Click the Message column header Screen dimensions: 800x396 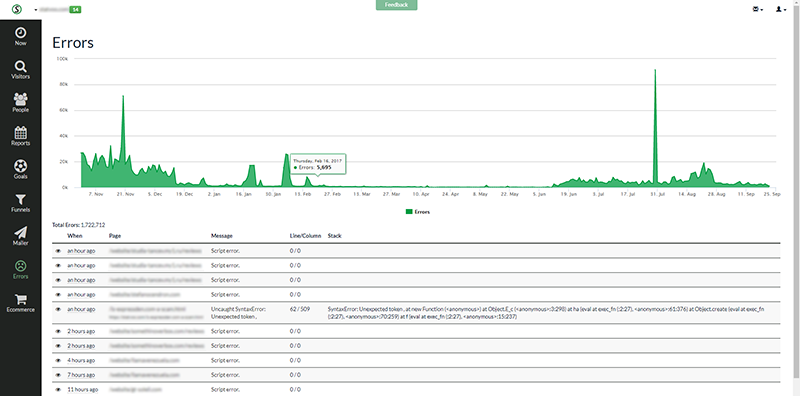click(222, 236)
